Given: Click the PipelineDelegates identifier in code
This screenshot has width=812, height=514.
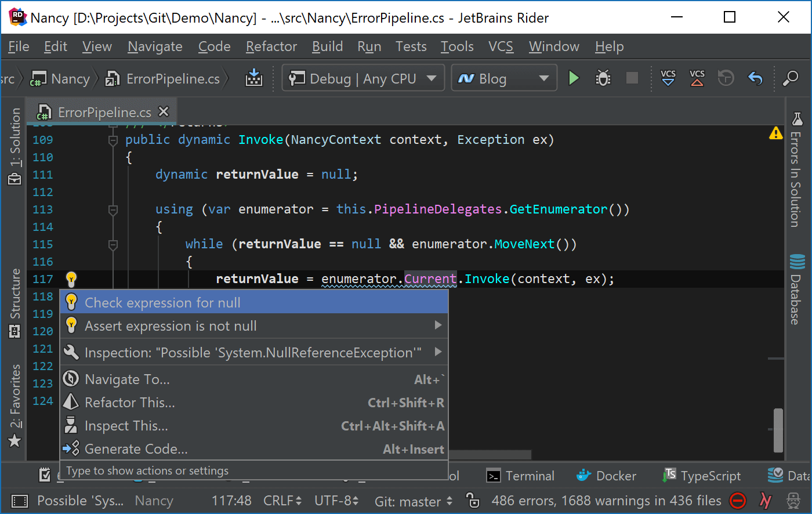Looking at the screenshot, I should (x=438, y=209).
